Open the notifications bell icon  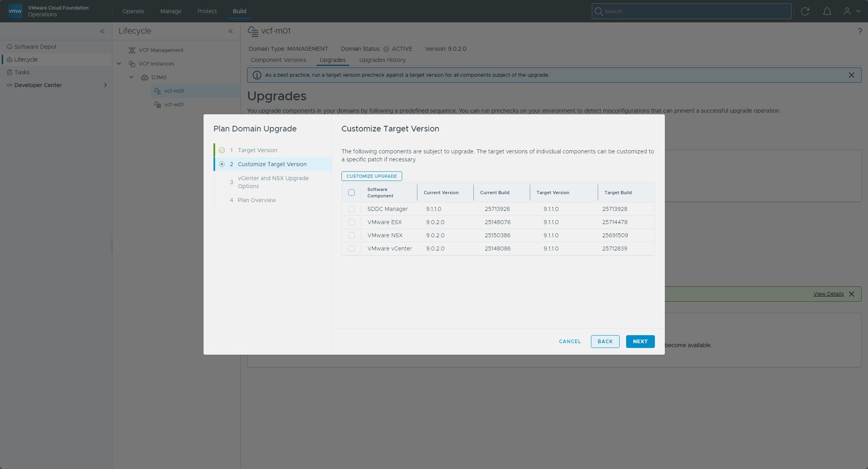tap(827, 11)
